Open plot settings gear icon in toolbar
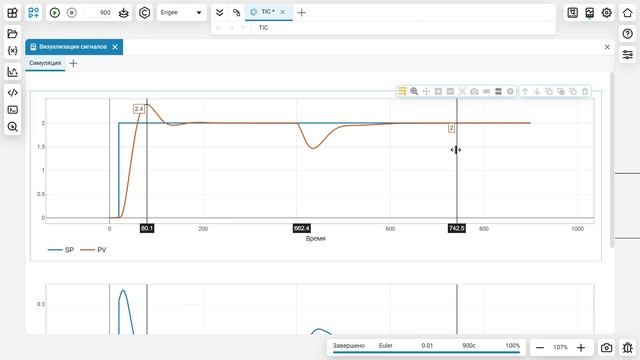This screenshot has height=360, width=640. click(x=510, y=91)
